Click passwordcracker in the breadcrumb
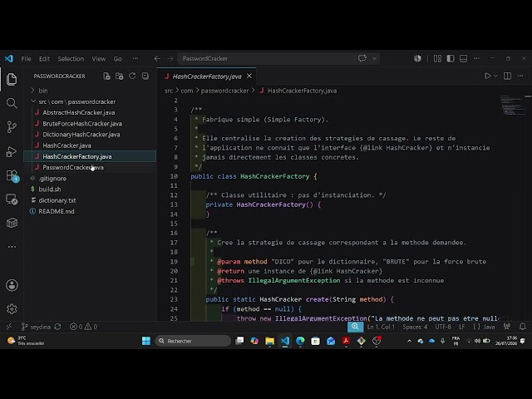 [x=224, y=91]
